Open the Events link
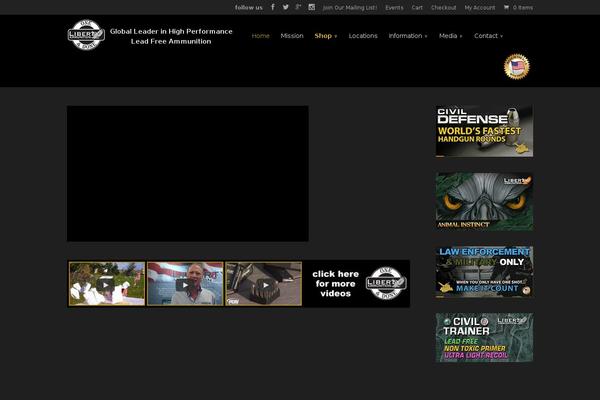 (394, 7)
